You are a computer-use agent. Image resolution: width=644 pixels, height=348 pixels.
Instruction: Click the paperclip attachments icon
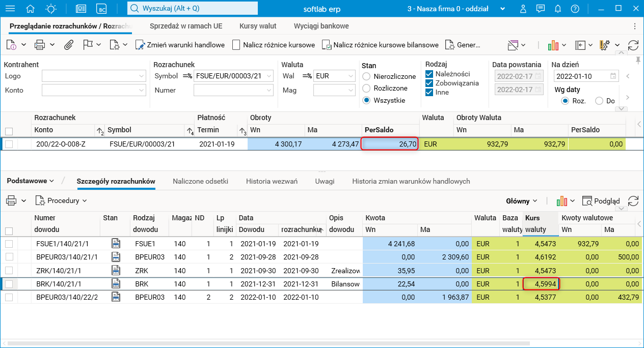pos(68,45)
